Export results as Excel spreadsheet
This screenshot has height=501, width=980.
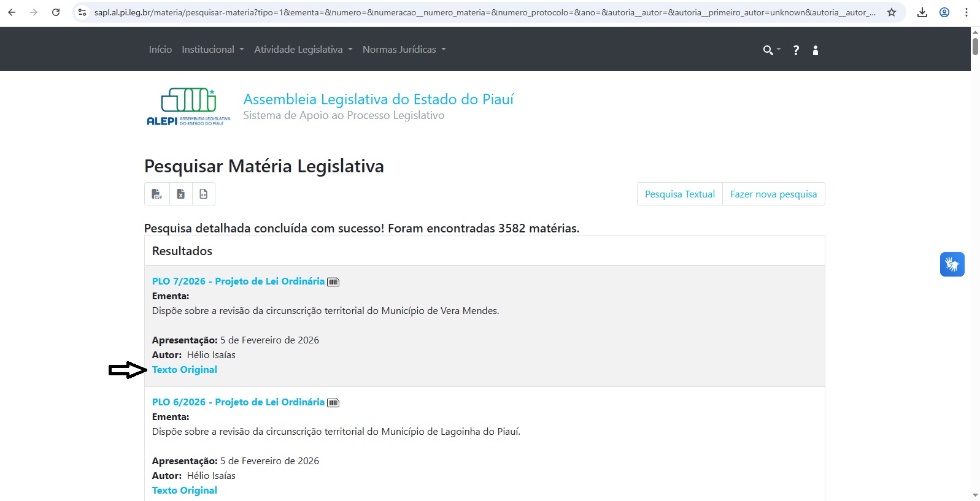[x=180, y=194]
